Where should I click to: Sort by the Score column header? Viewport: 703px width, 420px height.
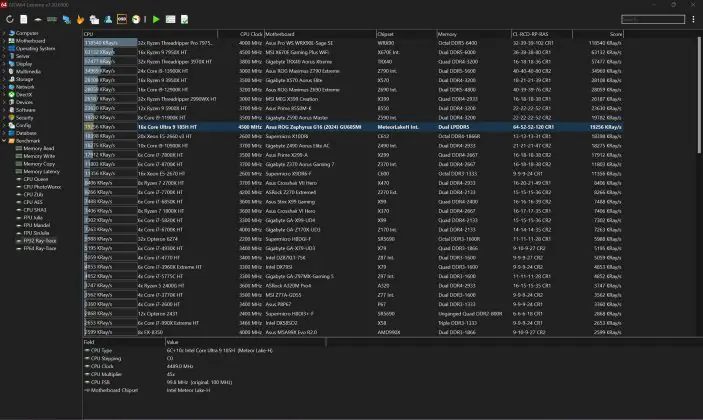pyautogui.click(x=598, y=34)
